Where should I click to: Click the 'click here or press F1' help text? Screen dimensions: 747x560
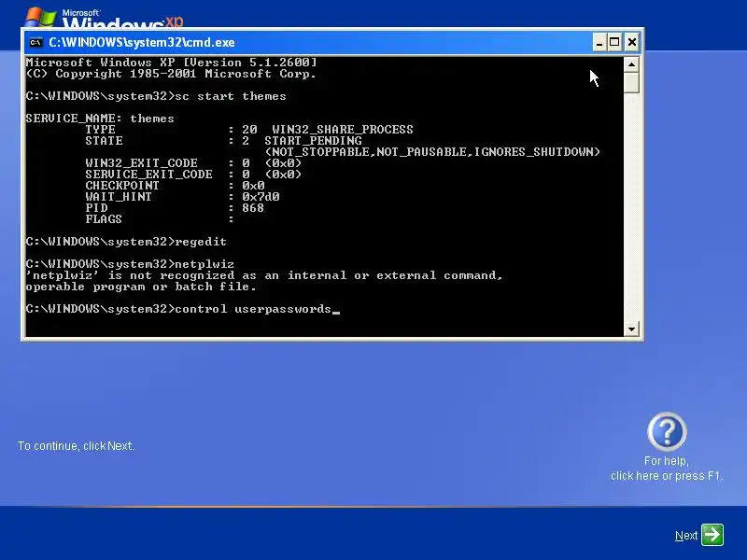[x=667, y=476]
